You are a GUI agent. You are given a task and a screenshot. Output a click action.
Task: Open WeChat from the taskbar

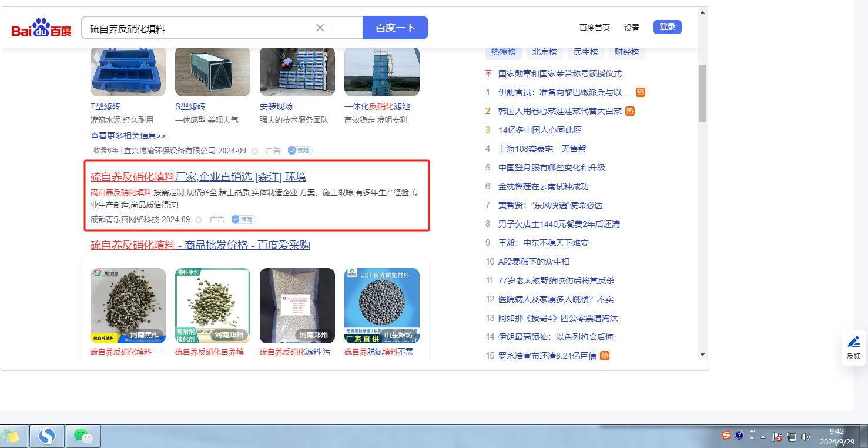(x=83, y=436)
